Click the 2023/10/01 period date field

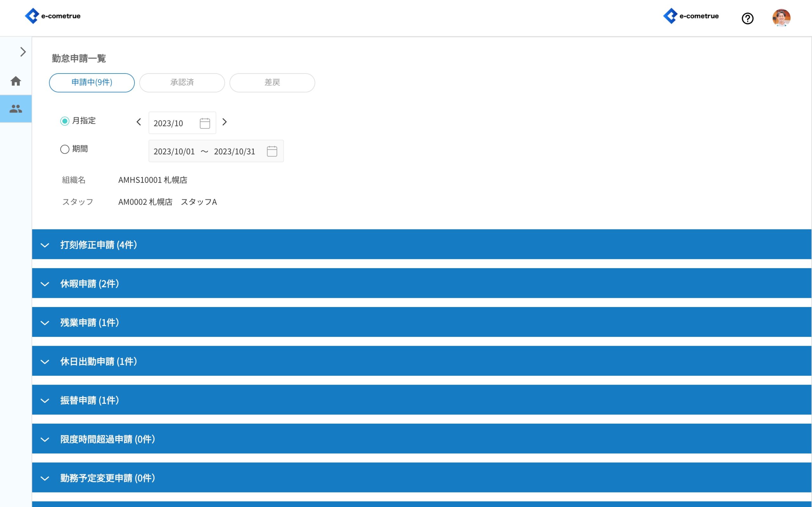[174, 151]
